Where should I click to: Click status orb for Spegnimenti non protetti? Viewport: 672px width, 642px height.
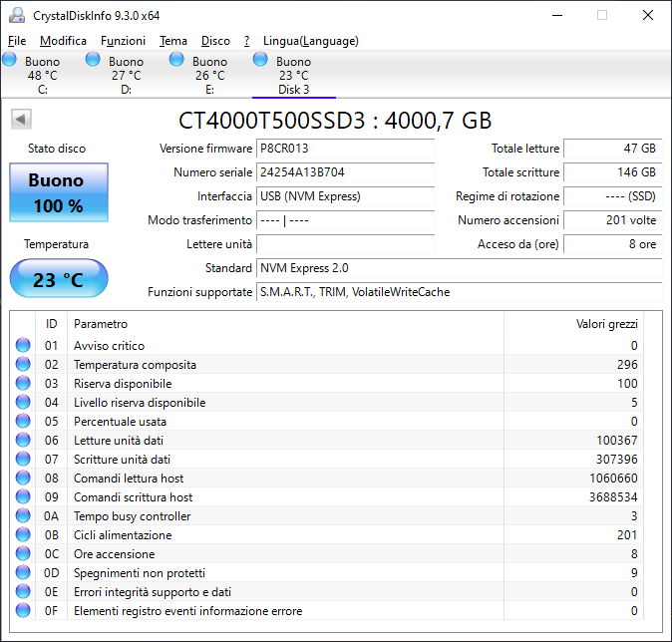click(23, 572)
